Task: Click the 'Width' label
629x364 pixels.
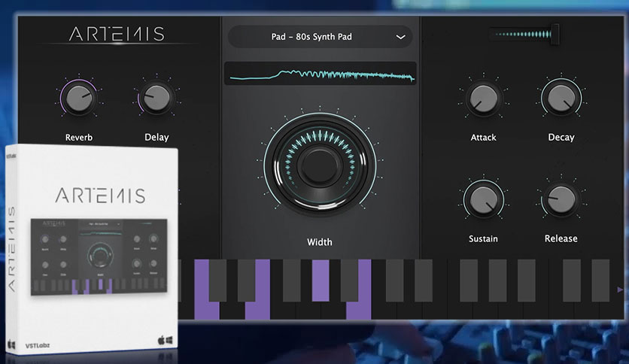Action: click(320, 242)
